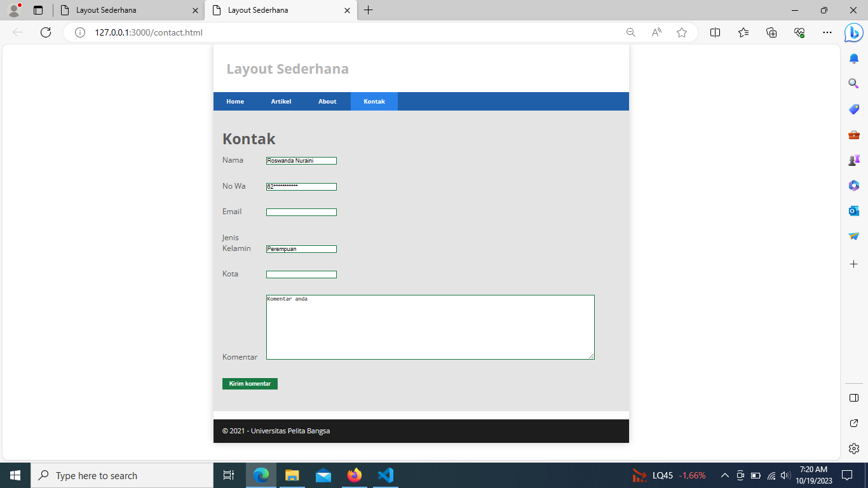Image resolution: width=868 pixels, height=488 pixels.
Task: Select the Artikel navigation tab
Action: tap(281, 101)
